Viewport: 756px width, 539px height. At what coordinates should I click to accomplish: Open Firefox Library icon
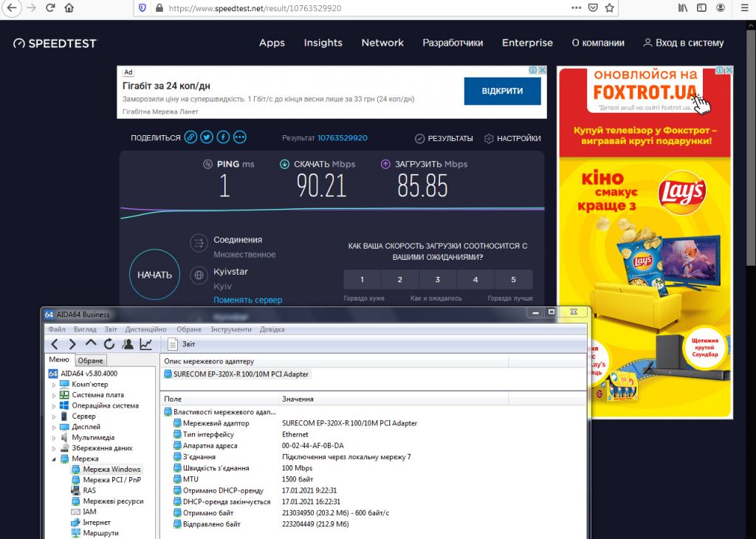[683, 8]
